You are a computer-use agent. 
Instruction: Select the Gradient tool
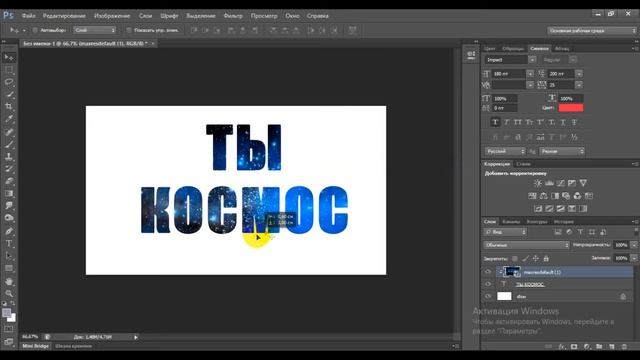pyautogui.click(x=9, y=193)
